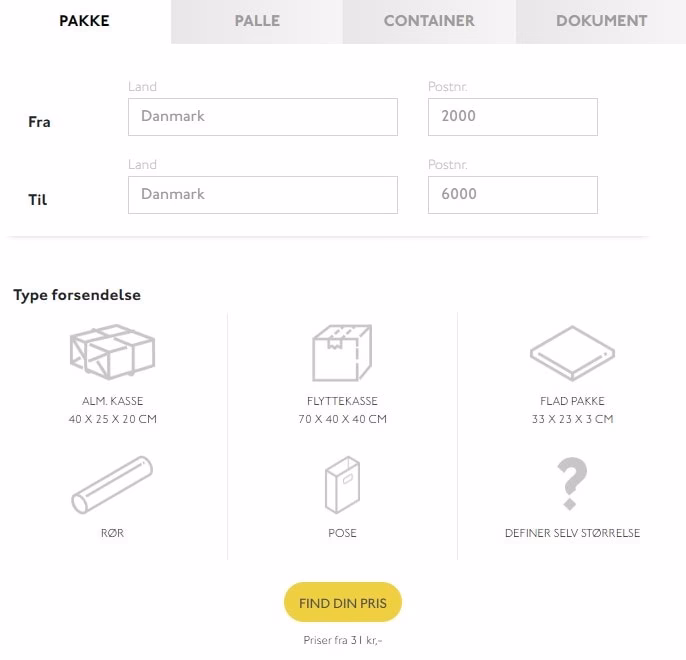Click the Til postal code field 6000

[x=512, y=195]
